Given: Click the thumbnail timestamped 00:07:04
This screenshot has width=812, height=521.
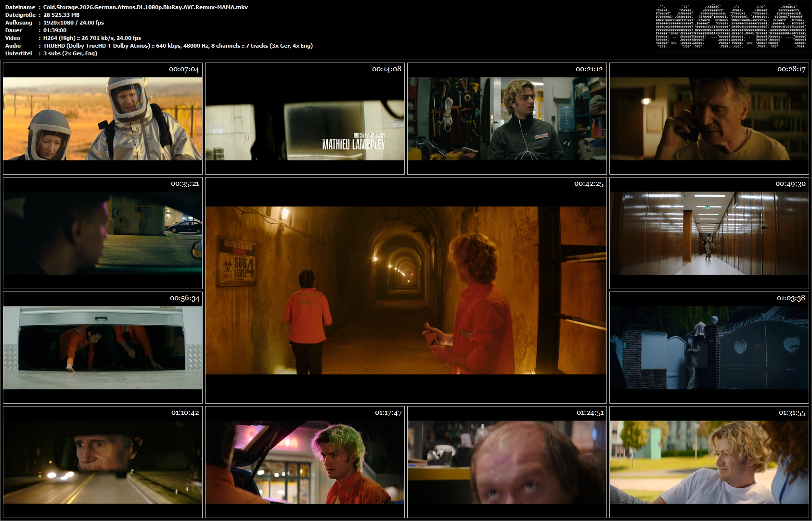Looking at the screenshot, I should click(103, 118).
